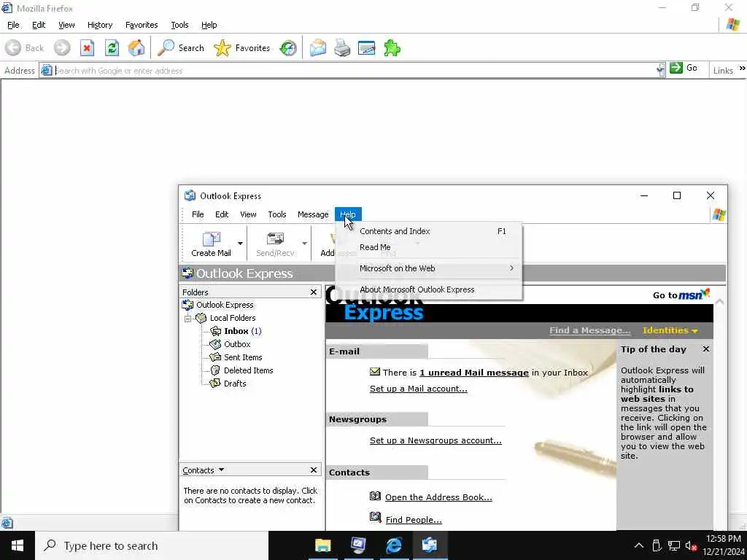
Task: Open the Contacts dropdown menu
Action: coord(204,470)
